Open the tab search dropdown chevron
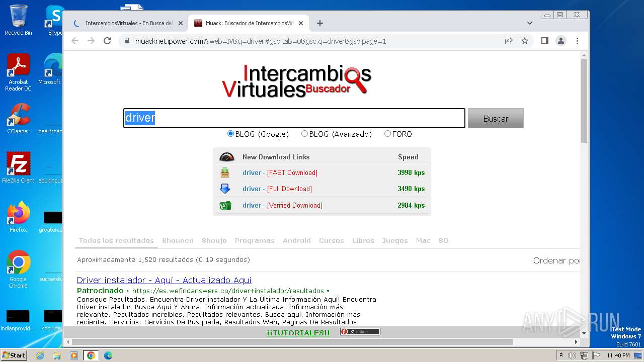Image resolution: width=644 pixels, height=362 pixels. click(530, 23)
